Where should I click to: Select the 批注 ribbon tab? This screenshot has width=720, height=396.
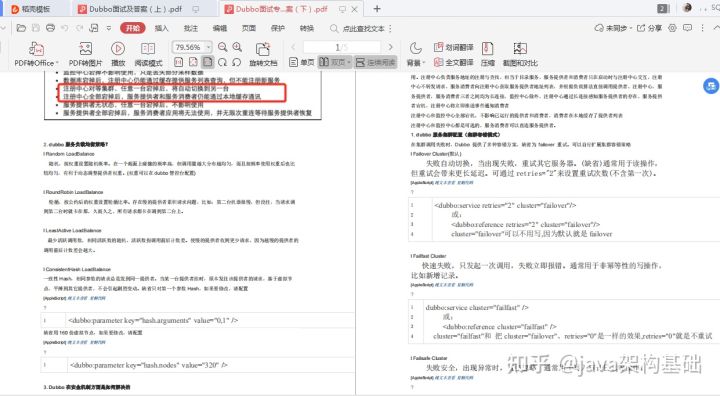[x=191, y=28]
